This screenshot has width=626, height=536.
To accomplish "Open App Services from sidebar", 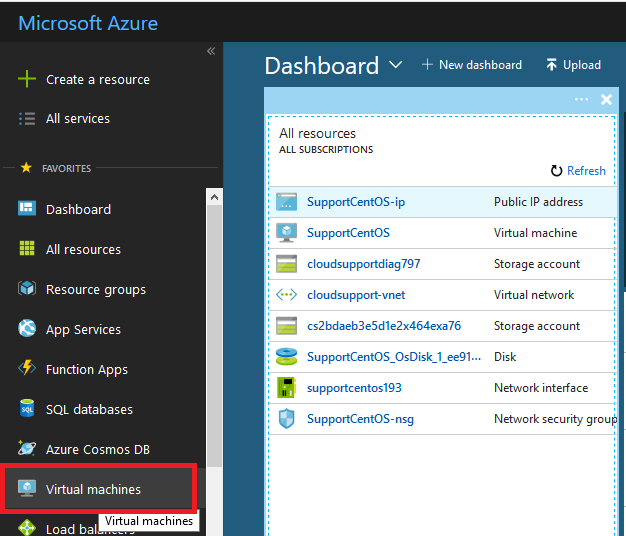I will pos(83,330).
